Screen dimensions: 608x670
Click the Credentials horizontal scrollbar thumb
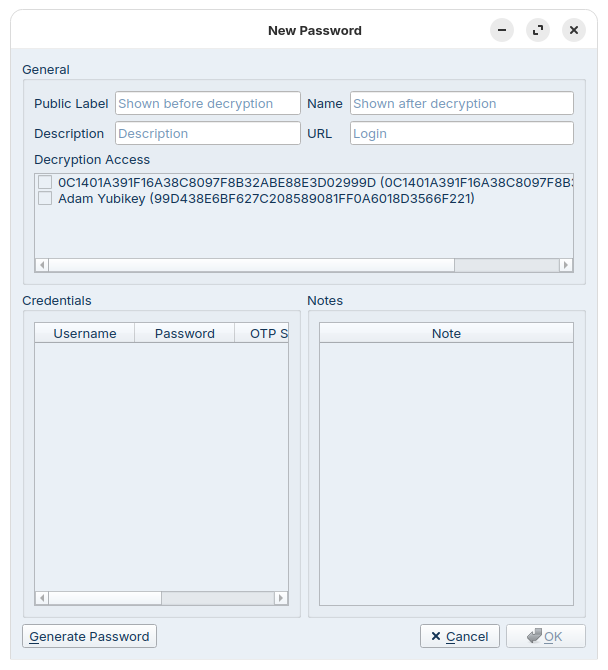(x=105, y=598)
